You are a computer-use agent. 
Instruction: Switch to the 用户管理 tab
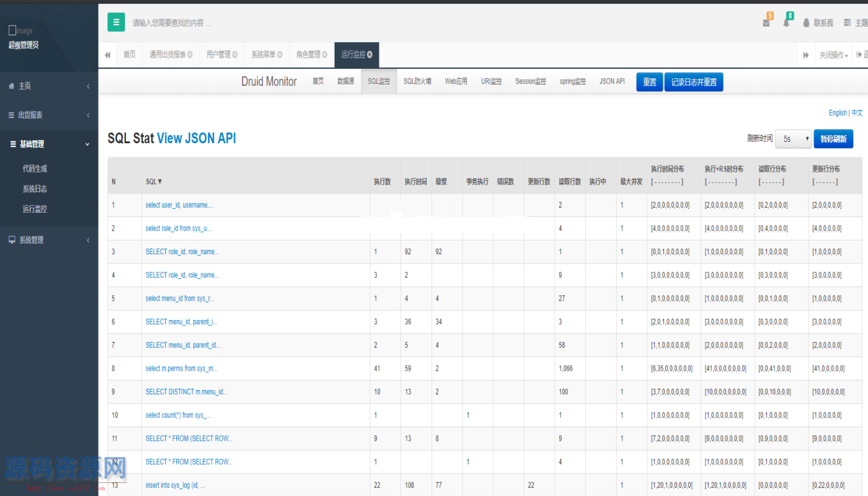click(218, 55)
